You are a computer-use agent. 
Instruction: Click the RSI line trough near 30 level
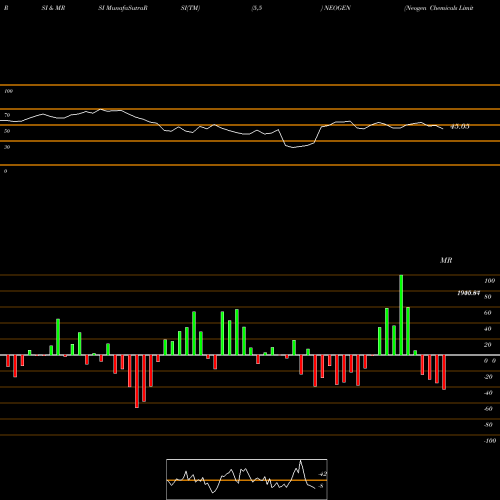coord(293,147)
